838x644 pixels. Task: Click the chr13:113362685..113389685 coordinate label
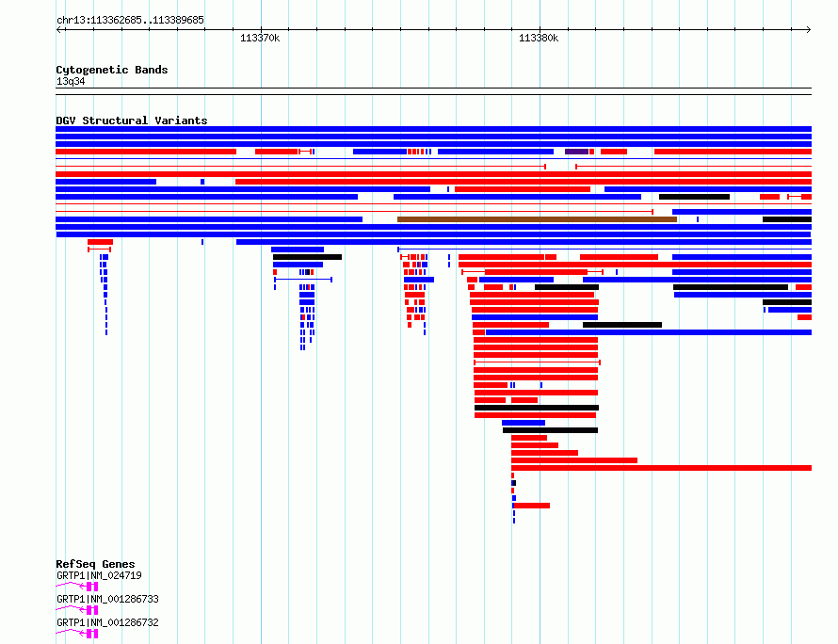tap(130, 21)
